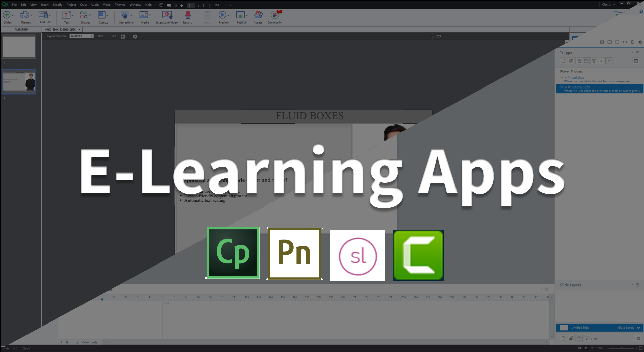
Task: Open the Interactions tool
Action: pyautogui.click(x=124, y=15)
